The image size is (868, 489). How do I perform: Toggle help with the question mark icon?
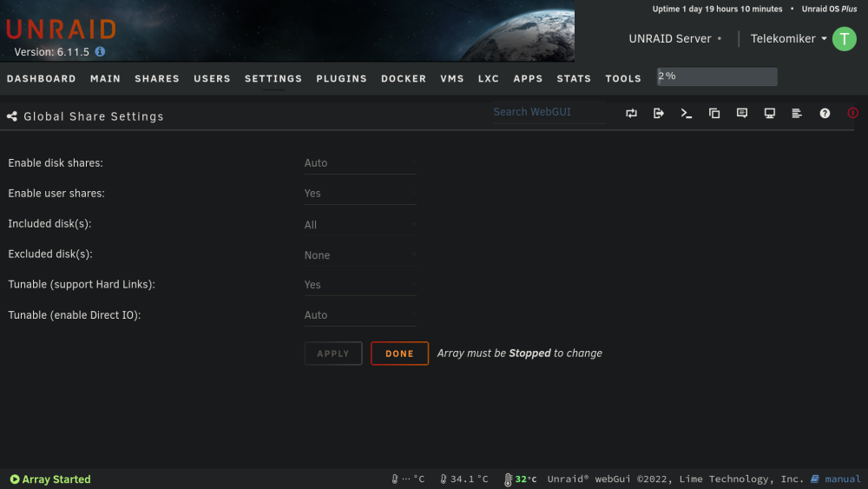(x=825, y=113)
